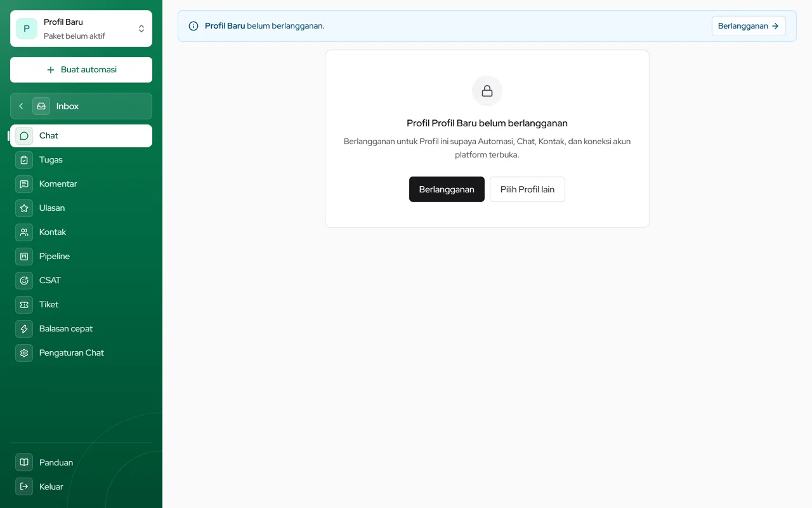Image resolution: width=812 pixels, height=508 pixels.
Task: Click the padlock icon in the card
Action: coord(487,91)
